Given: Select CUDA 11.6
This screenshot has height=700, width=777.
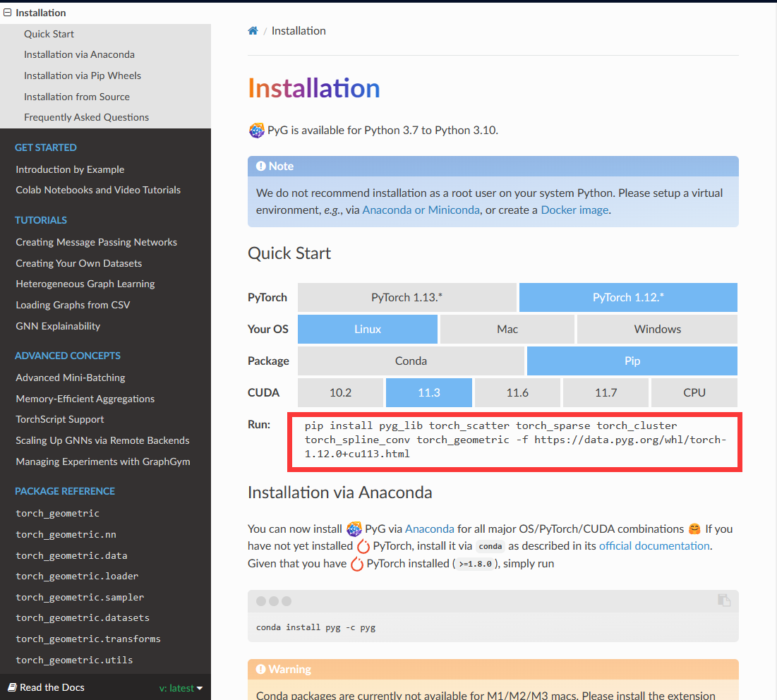Looking at the screenshot, I should (517, 392).
